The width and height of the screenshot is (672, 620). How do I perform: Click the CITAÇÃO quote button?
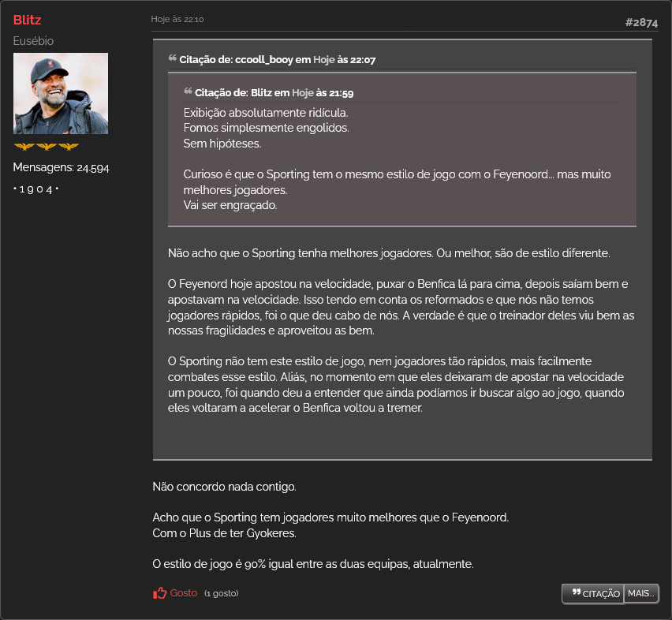click(x=593, y=593)
